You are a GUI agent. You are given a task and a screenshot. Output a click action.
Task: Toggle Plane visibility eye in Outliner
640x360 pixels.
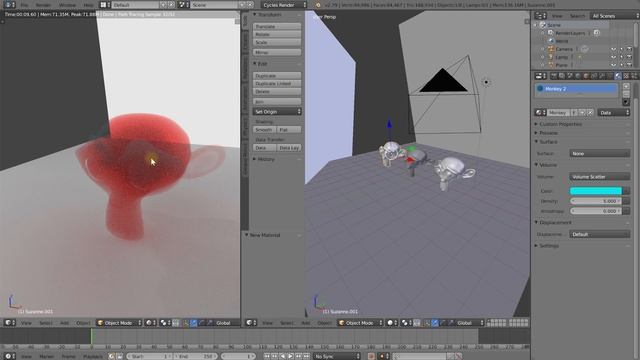tap(613, 65)
